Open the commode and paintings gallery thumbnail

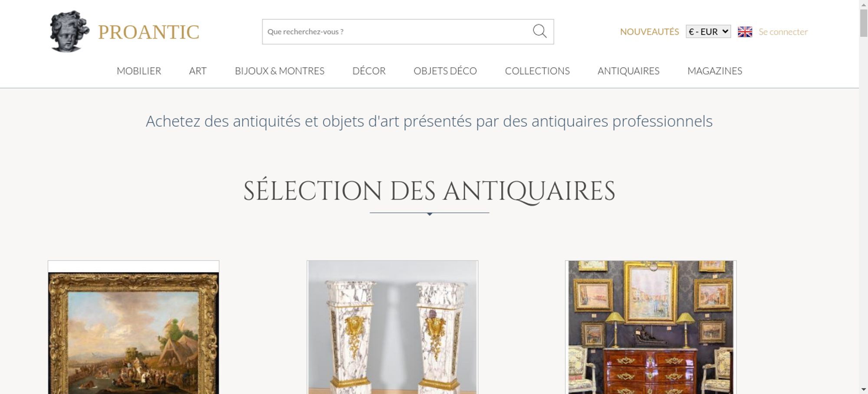[651, 328]
